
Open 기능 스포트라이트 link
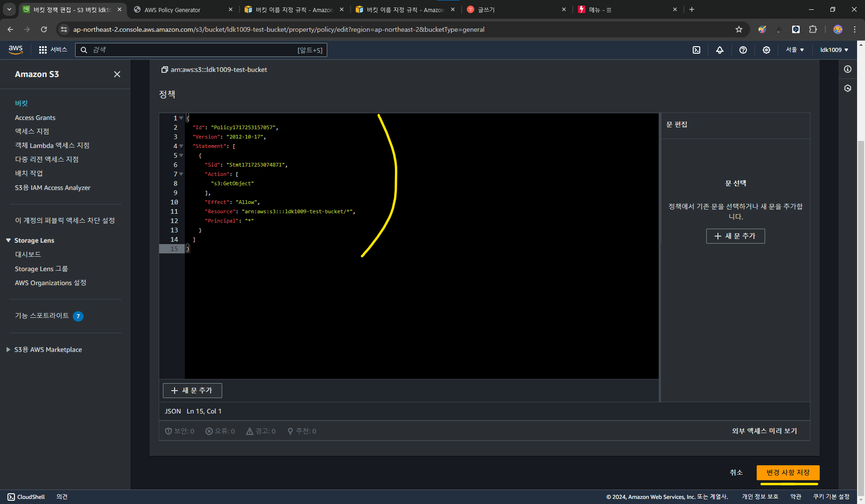(42, 316)
